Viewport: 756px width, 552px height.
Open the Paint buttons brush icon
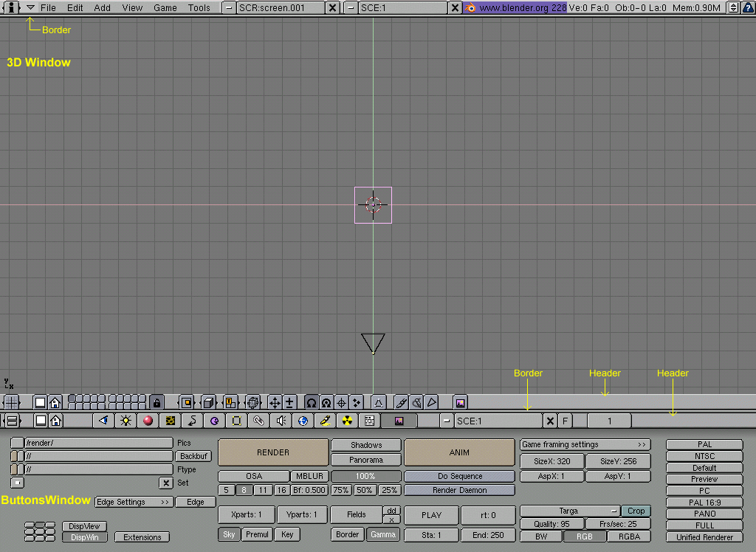coord(325,421)
